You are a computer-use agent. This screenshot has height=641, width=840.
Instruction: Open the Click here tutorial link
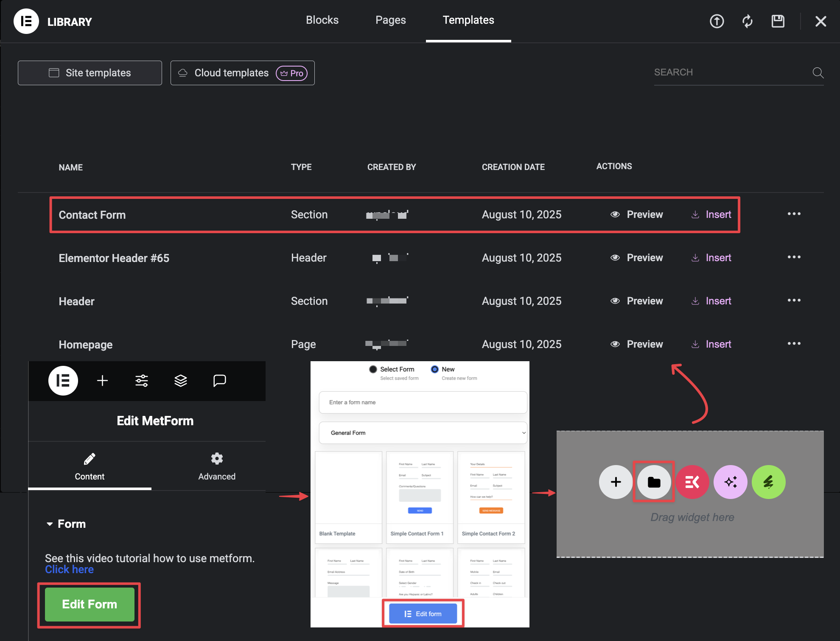(x=69, y=569)
